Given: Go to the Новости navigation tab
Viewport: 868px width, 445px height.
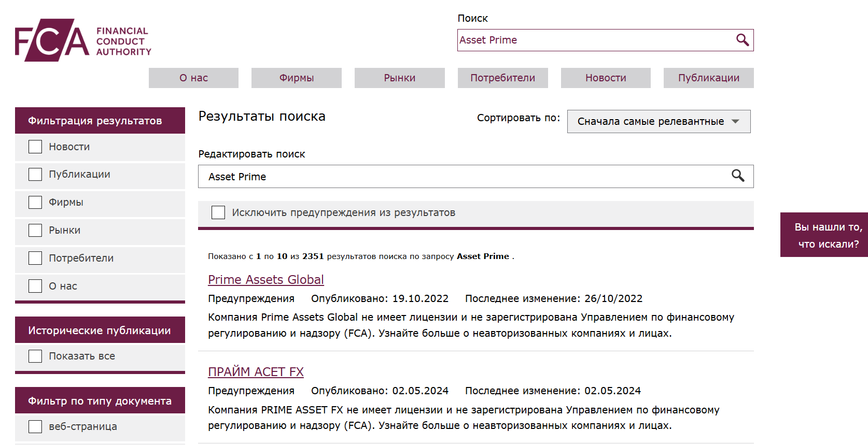Looking at the screenshot, I should point(605,78).
